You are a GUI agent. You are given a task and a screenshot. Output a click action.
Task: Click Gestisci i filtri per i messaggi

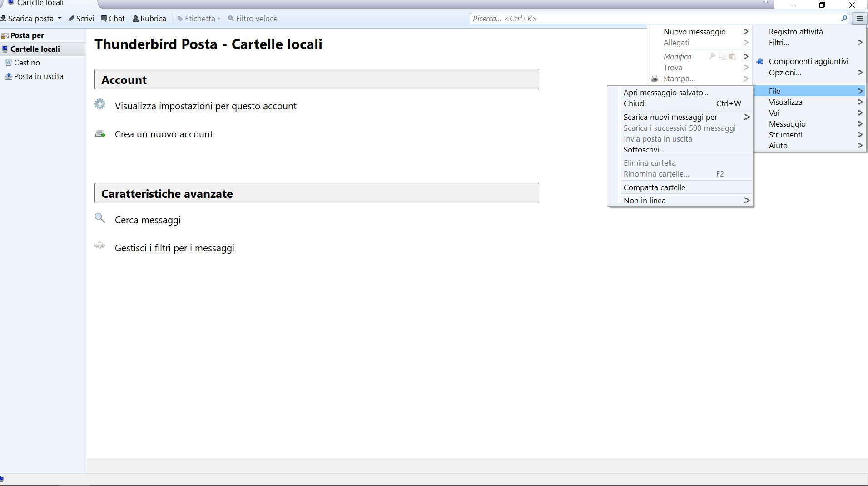[174, 248]
